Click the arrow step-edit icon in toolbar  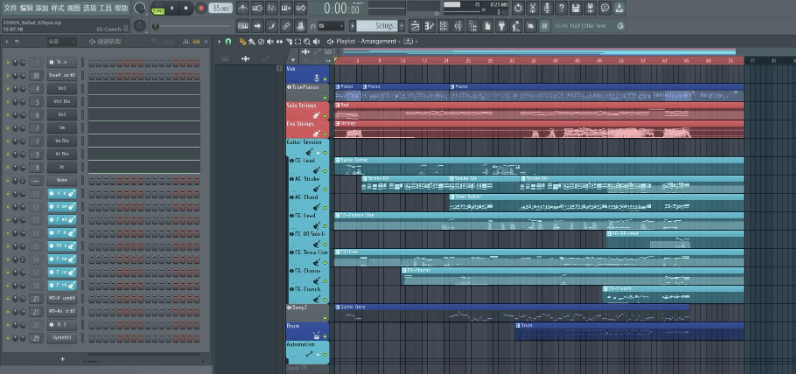click(x=257, y=25)
